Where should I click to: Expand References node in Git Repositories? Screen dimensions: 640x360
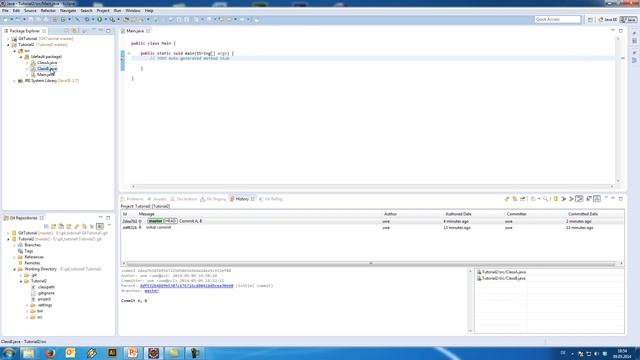click(14, 257)
